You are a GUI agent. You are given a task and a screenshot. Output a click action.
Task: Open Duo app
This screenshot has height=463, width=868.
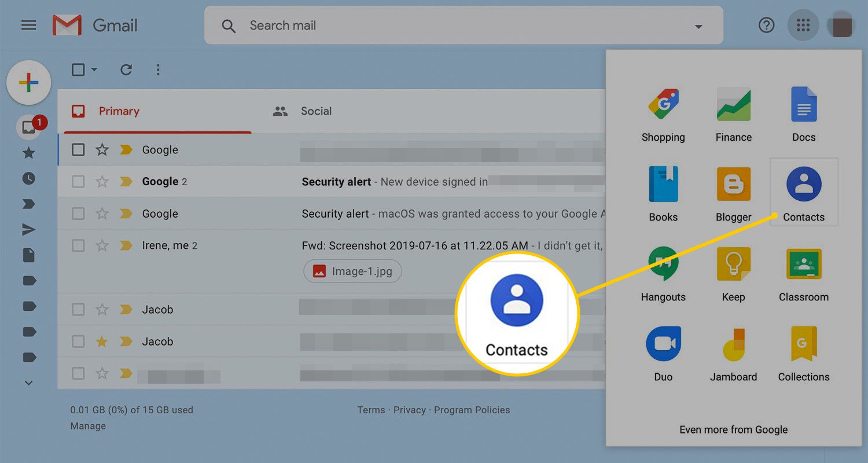pyautogui.click(x=663, y=354)
